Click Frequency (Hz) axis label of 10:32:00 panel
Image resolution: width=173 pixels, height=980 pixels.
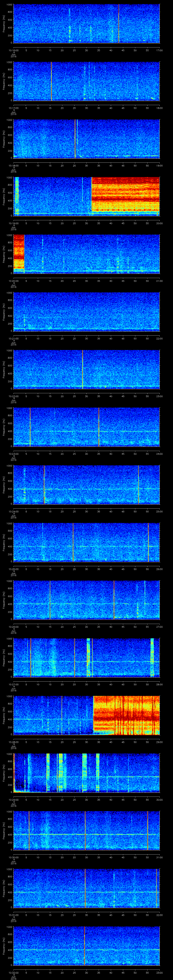[x=4, y=946]
